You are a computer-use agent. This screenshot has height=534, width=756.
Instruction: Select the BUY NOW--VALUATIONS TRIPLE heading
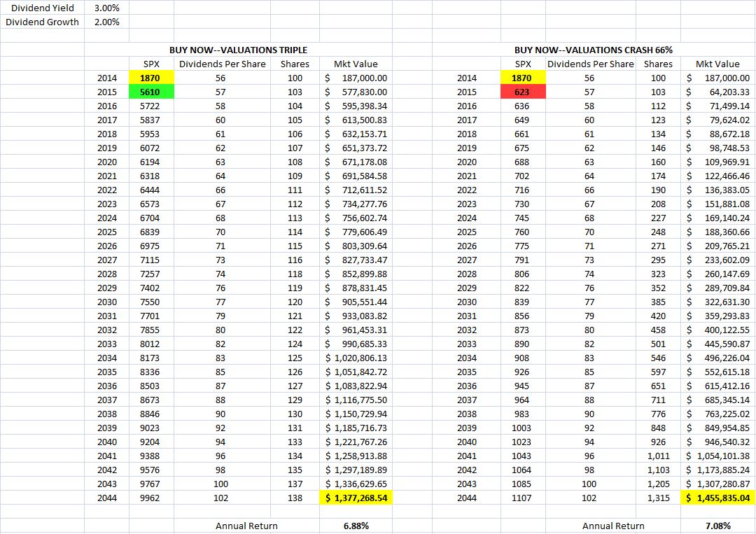tap(238, 50)
